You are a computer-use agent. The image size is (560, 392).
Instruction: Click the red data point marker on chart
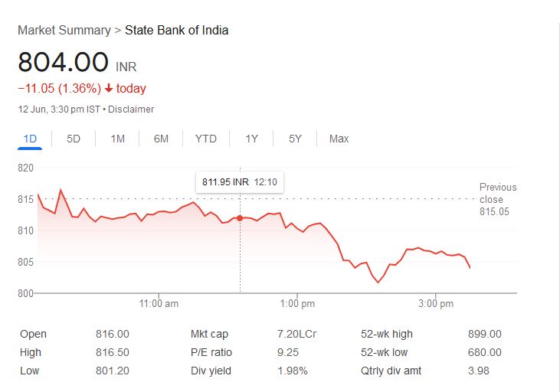click(x=240, y=218)
